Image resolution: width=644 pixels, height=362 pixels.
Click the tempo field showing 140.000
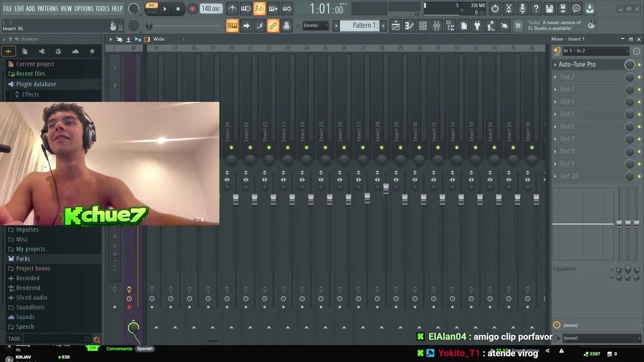[x=210, y=9]
